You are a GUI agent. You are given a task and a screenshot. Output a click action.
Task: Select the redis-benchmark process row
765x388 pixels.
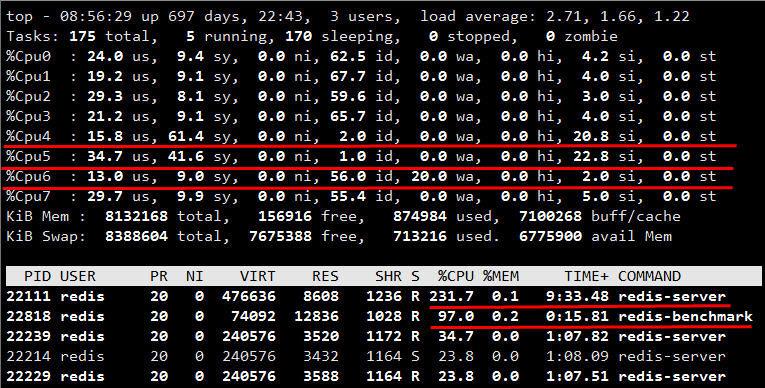click(x=380, y=316)
